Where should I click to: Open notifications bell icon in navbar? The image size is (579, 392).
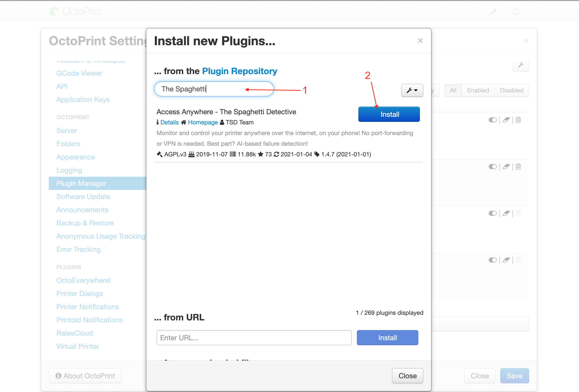(516, 11)
